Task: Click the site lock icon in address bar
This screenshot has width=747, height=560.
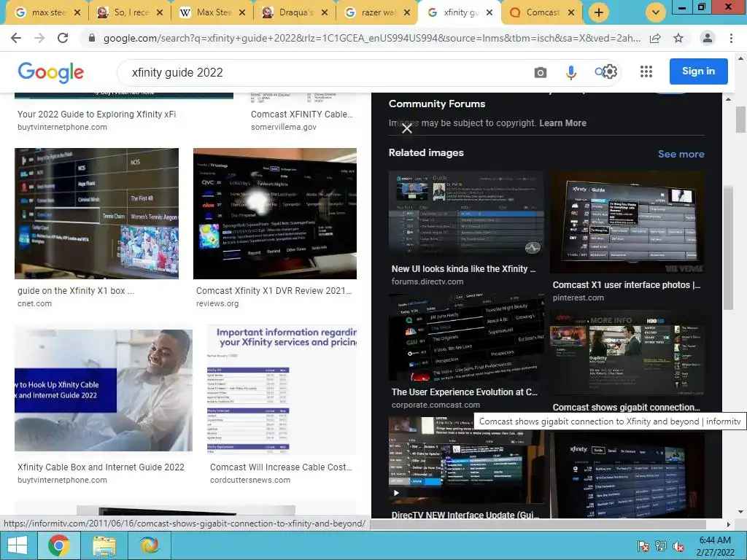Action: tap(92, 38)
